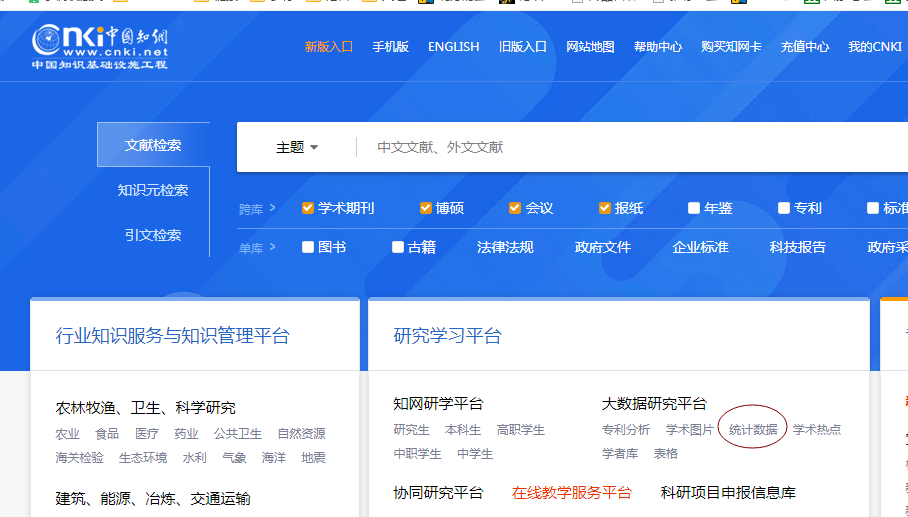
Task: Uncheck the 会议 checkbox
Action: [x=515, y=208]
